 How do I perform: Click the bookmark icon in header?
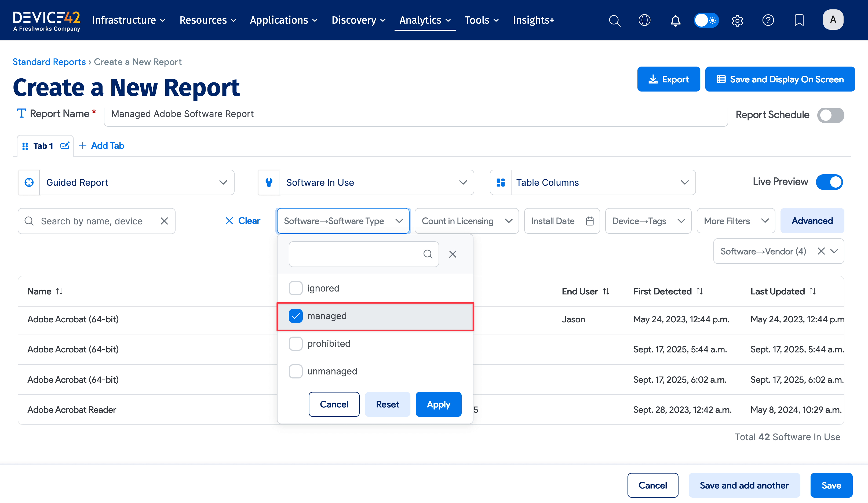(x=799, y=20)
